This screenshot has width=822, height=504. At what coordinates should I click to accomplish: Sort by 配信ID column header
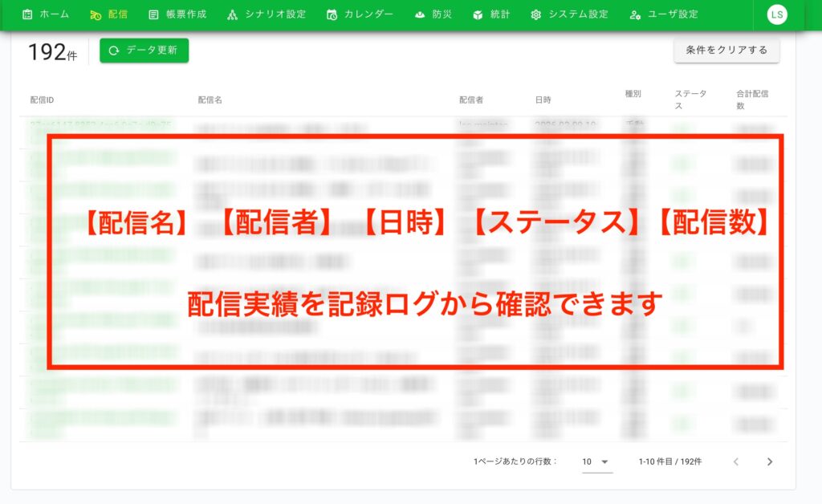(x=42, y=100)
